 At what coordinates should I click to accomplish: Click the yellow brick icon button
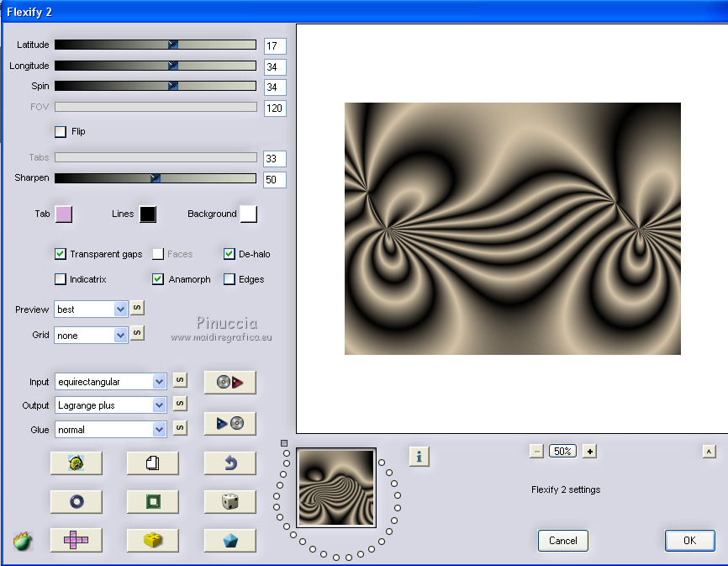152,540
